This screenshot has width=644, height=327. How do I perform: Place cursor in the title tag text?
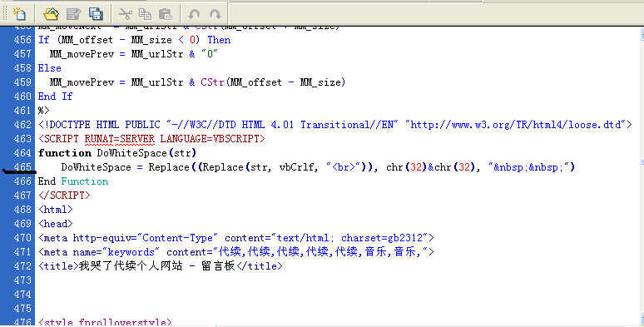coord(161,266)
